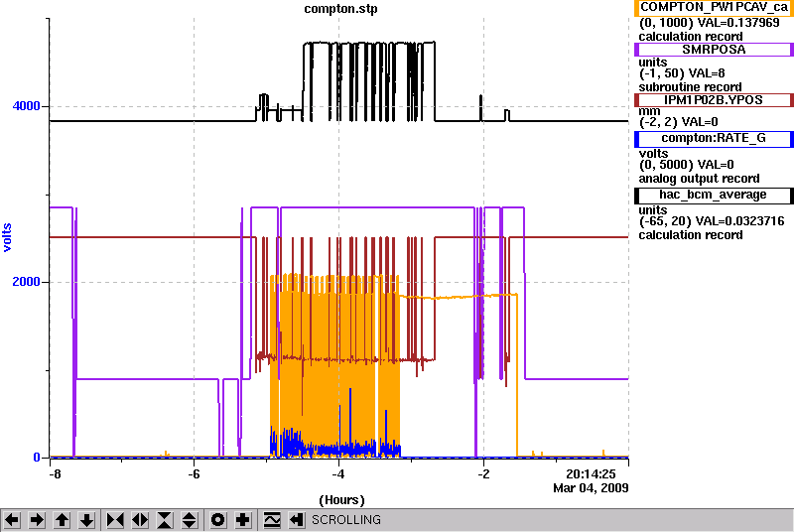
Task: Click the horizontal zoom-in bowtie icon
Action: [115, 520]
